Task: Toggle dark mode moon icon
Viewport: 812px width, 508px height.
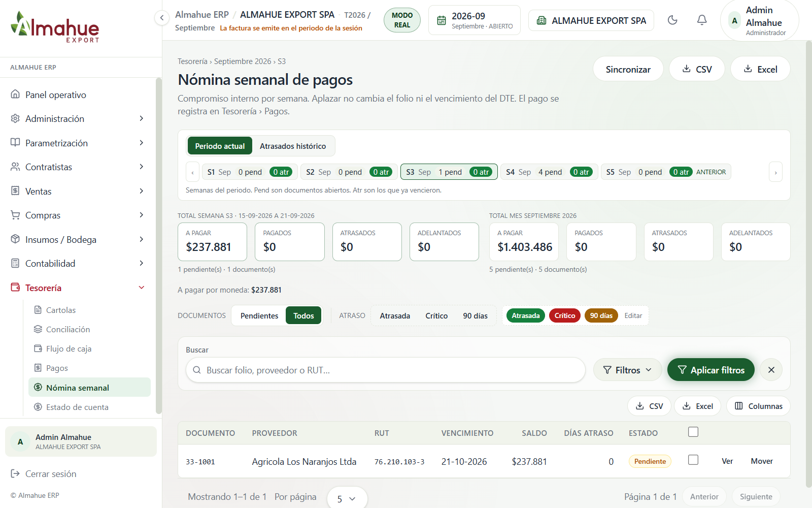Action: coord(672,20)
